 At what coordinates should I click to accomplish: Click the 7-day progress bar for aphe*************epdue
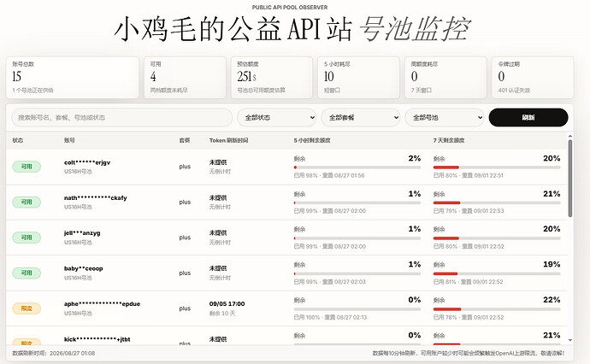tap(497, 309)
